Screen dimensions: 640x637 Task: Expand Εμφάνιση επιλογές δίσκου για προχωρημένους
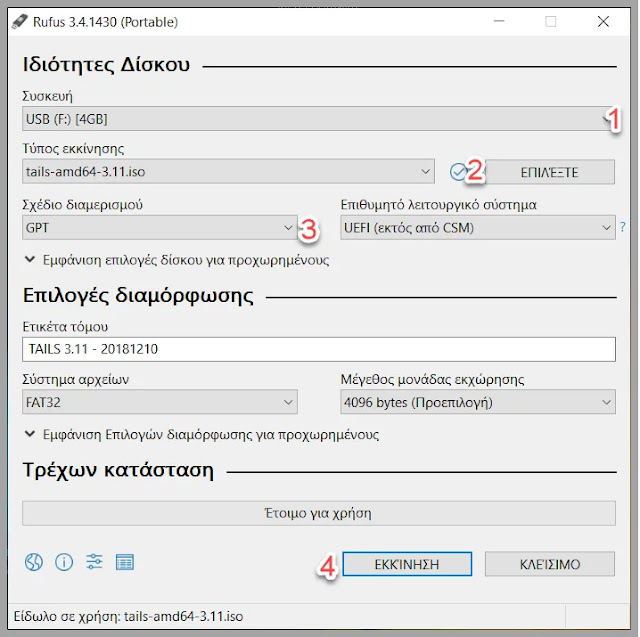[x=177, y=260]
